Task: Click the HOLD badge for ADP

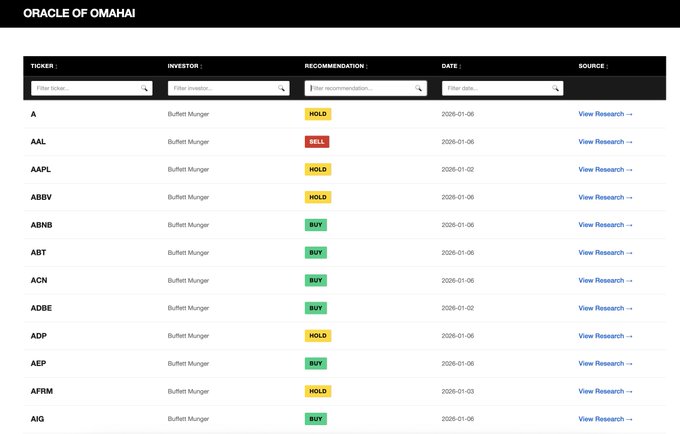Action: coord(318,336)
